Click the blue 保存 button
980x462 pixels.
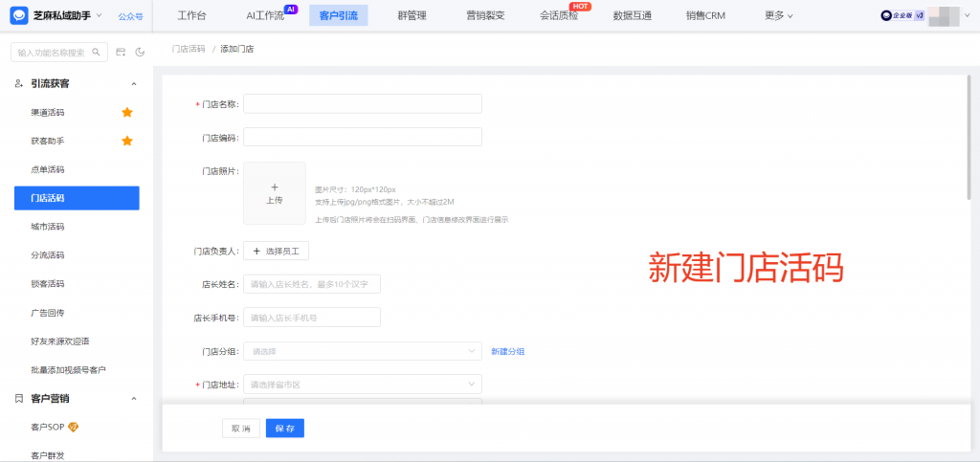[x=284, y=428]
